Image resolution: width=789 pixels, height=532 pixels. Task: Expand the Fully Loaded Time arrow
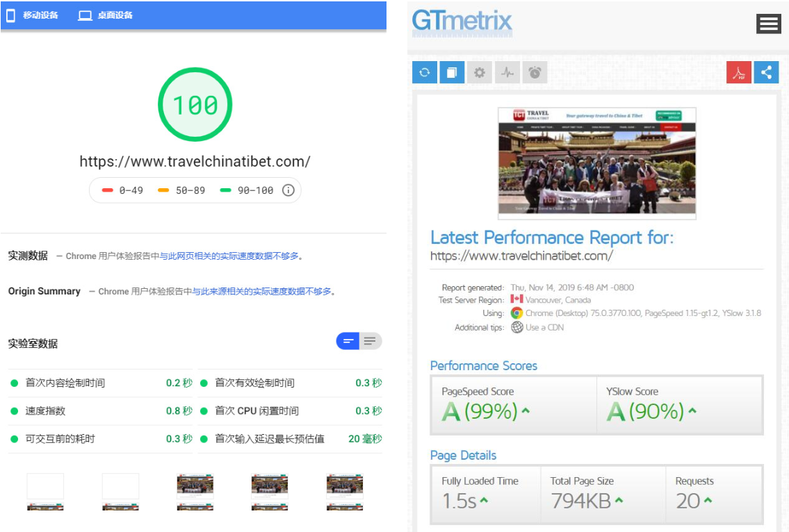point(484,500)
